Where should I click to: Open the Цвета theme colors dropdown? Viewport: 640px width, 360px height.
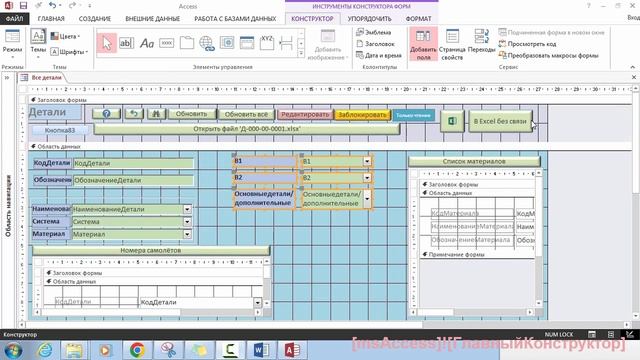[x=65, y=36]
